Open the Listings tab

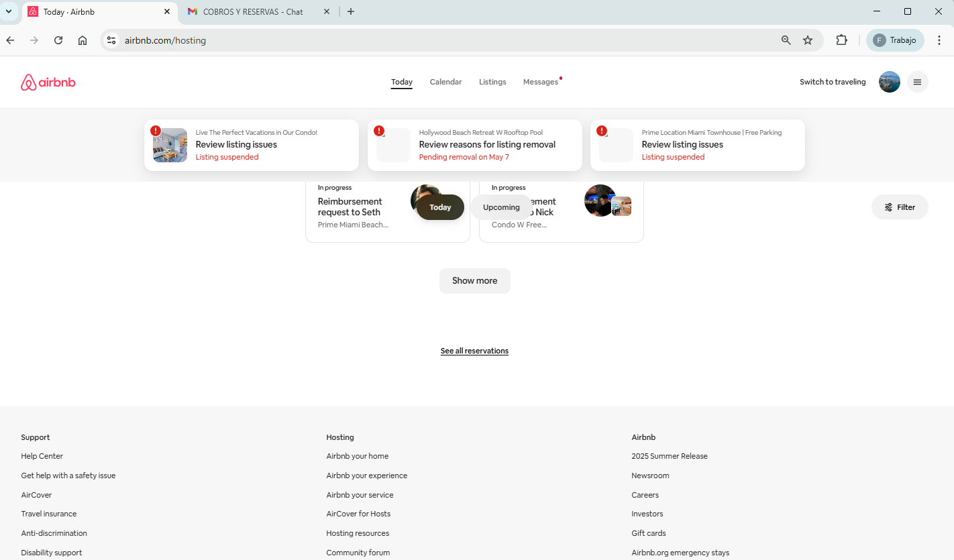(492, 82)
